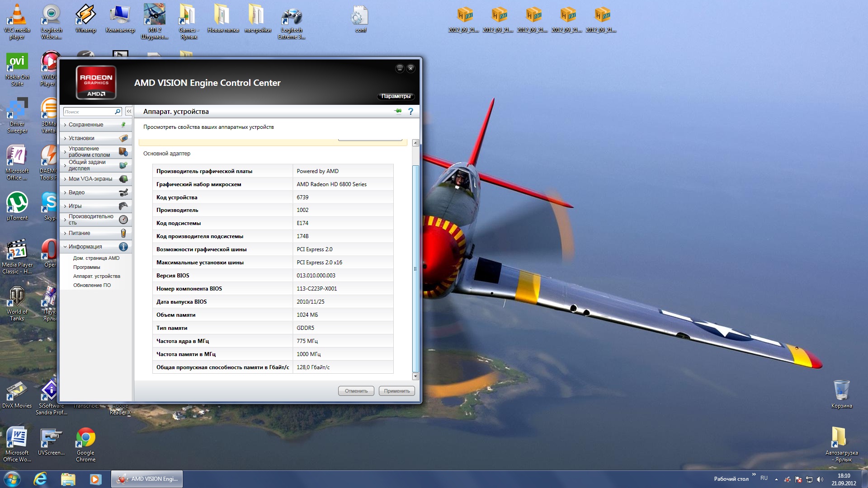
Task: Open µTorrent desktop shortcut
Action: [17, 206]
